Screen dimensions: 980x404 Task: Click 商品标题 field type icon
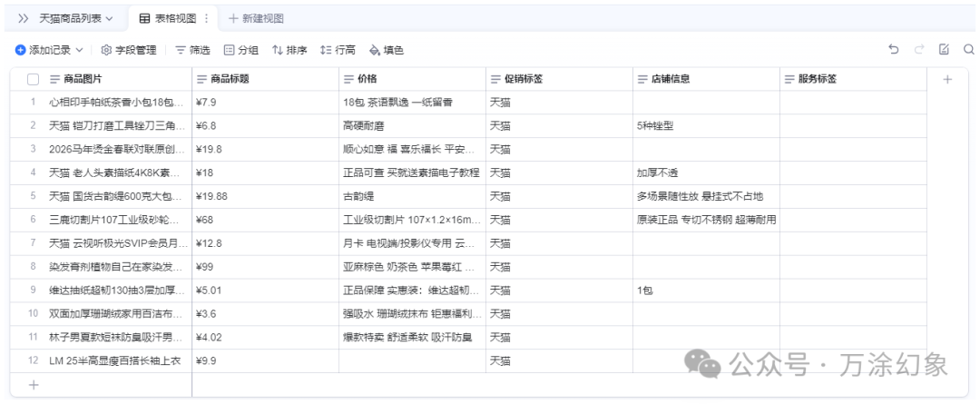(201, 79)
